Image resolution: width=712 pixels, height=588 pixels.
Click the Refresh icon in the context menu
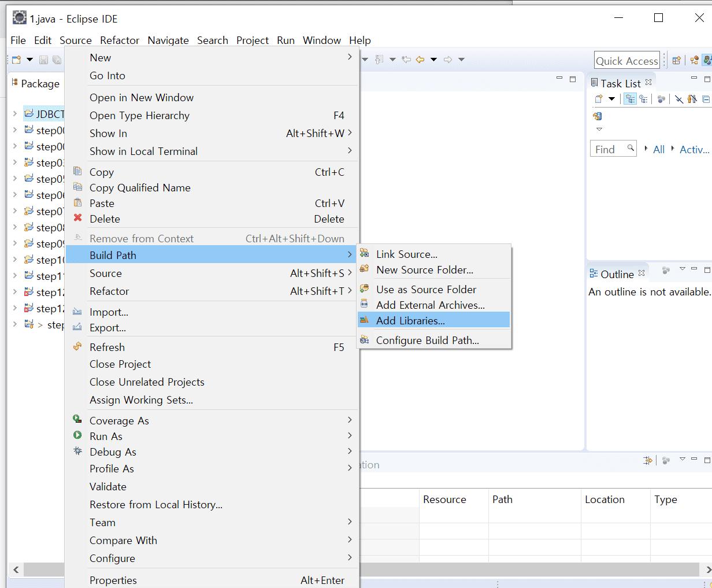pyautogui.click(x=77, y=347)
